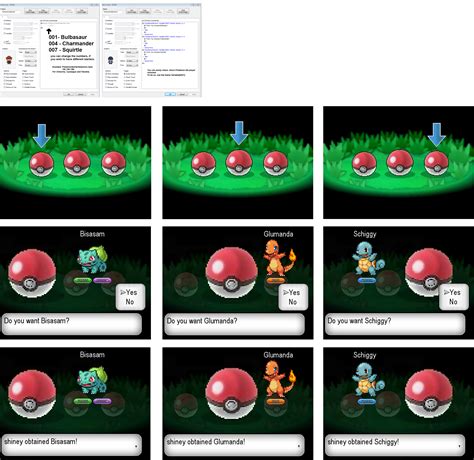
Task: Answer No to 'Do you want Schiggy?'
Action: pyautogui.click(x=453, y=302)
